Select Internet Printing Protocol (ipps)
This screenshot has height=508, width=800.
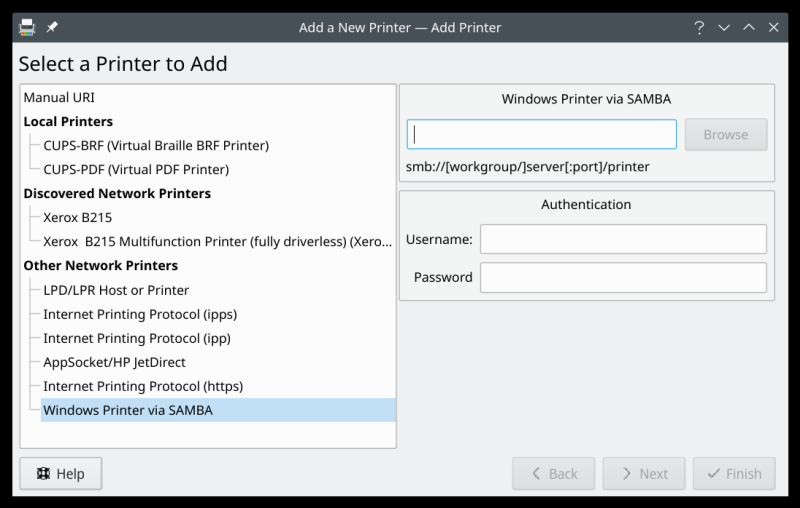coord(140,314)
